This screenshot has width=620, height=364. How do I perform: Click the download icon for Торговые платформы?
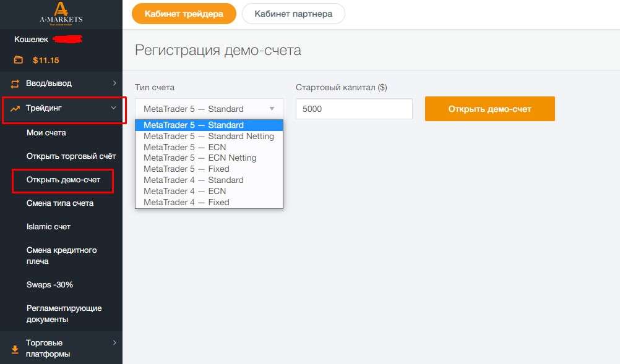pyautogui.click(x=15, y=349)
